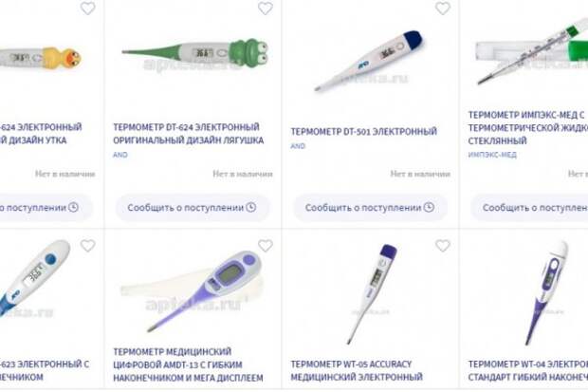The image size is (588, 392).
Task: Open 'Термометр WT-05 Accuracy' product link
Action: coord(357,370)
